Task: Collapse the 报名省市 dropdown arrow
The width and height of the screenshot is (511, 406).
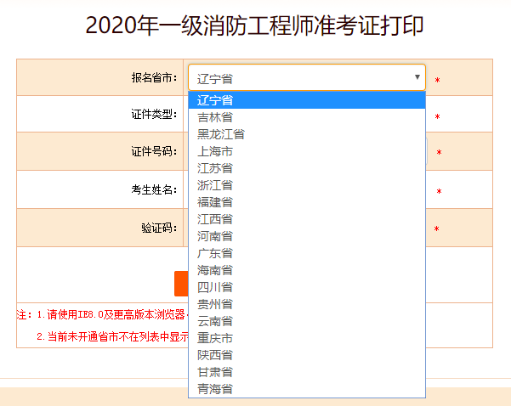Action: pyautogui.click(x=417, y=77)
